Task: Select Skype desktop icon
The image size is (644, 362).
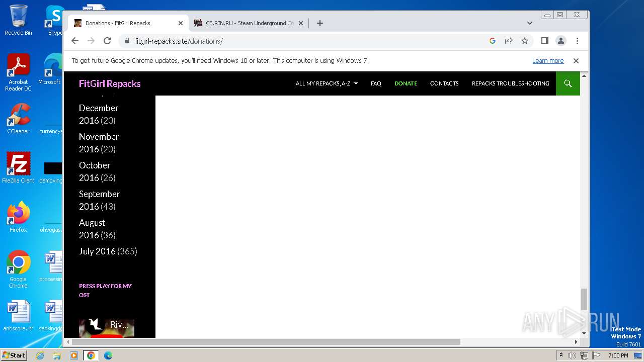Action: click(x=55, y=20)
